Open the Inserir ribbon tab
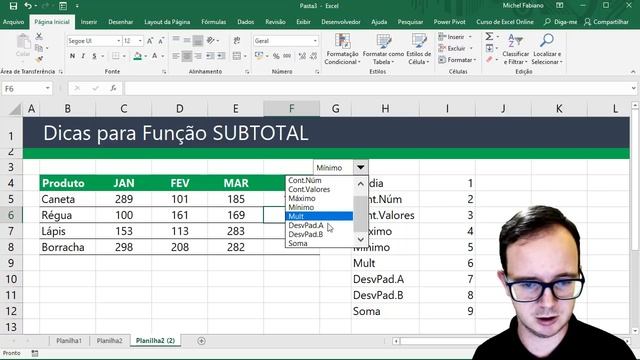This screenshot has height=360, width=640. pos(89,22)
